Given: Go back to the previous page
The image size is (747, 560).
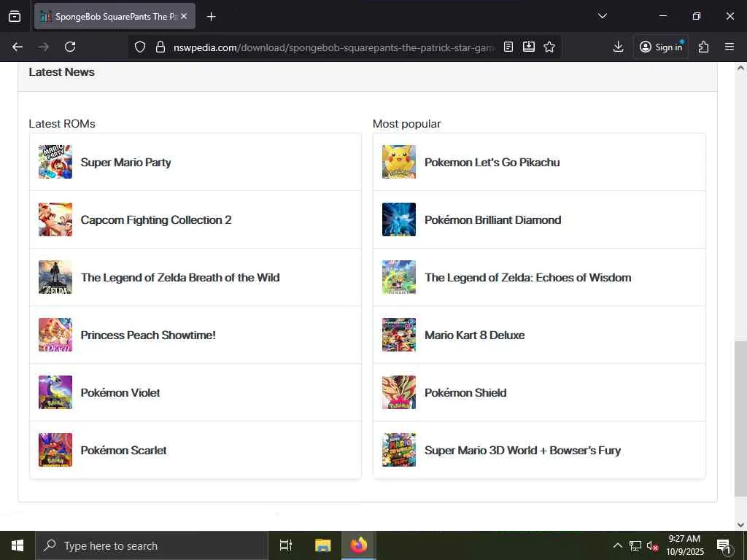Looking at the screenshot, I should tap(18, 47).
